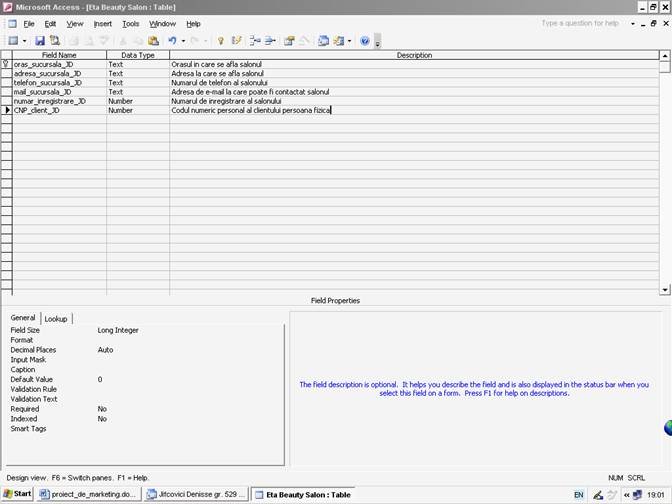Click field name mail_sucursala_JD

point(42,92)
